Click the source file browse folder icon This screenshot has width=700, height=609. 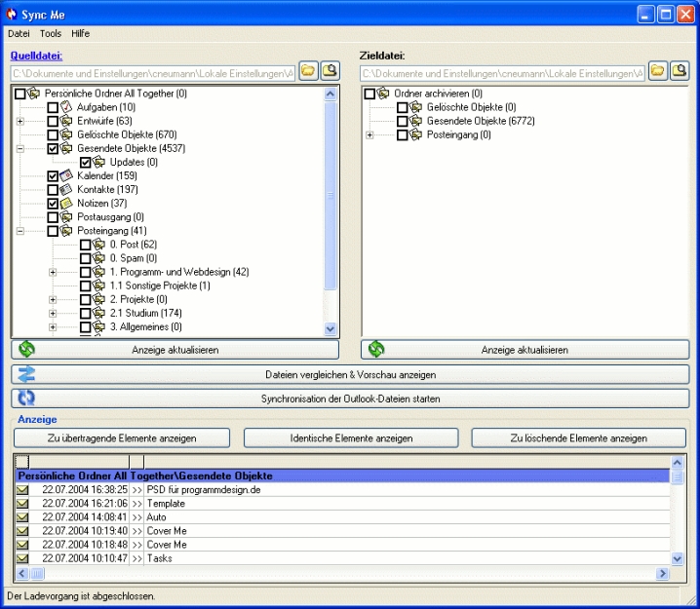tap(308, 72)
